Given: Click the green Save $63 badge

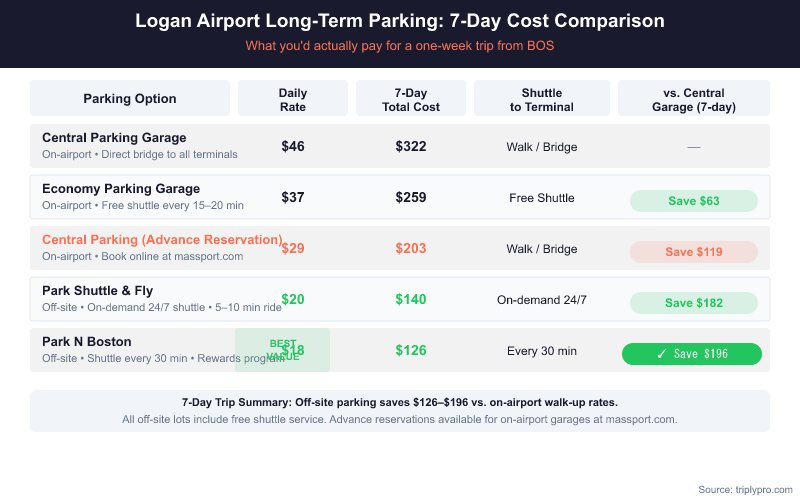Looking at the screenshot, I should pos(693,201).
